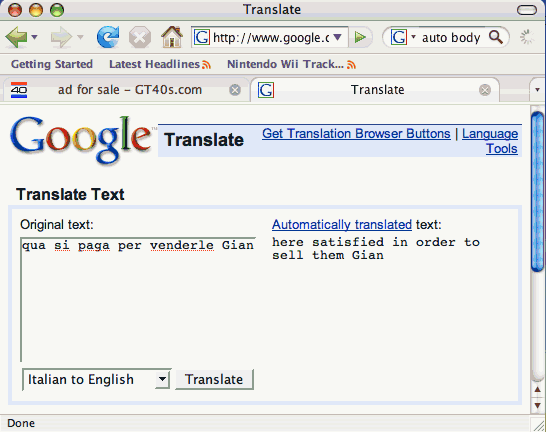Click the Translate tab Google favicon

(x=266, y=90)
